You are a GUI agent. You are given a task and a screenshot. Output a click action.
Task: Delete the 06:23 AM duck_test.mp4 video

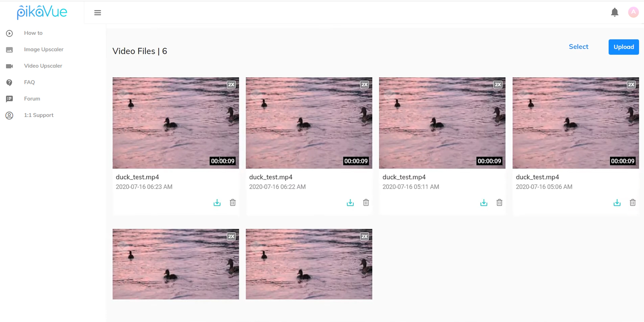[233, 202]
